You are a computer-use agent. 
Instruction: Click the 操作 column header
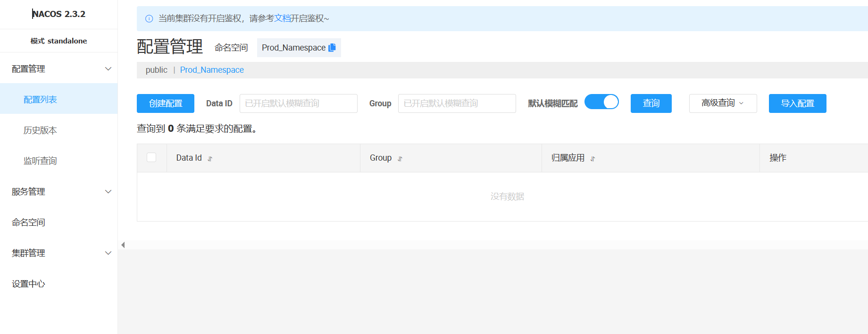(778, 158)
